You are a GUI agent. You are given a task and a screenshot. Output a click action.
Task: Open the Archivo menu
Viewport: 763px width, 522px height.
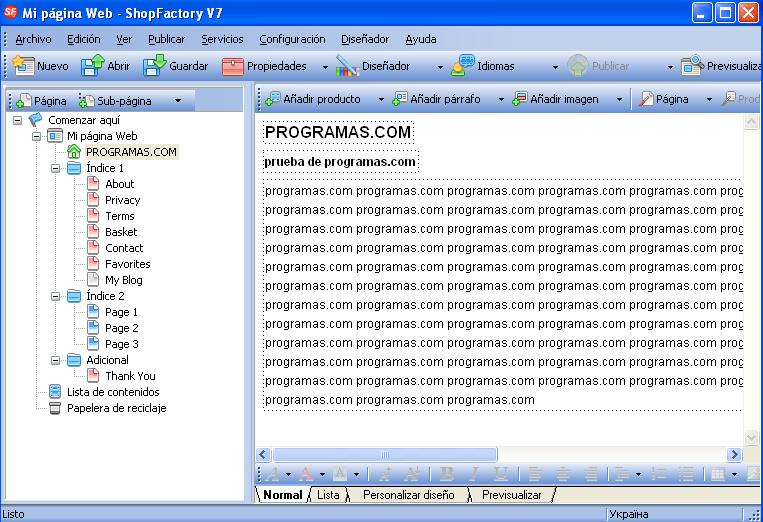33,39
